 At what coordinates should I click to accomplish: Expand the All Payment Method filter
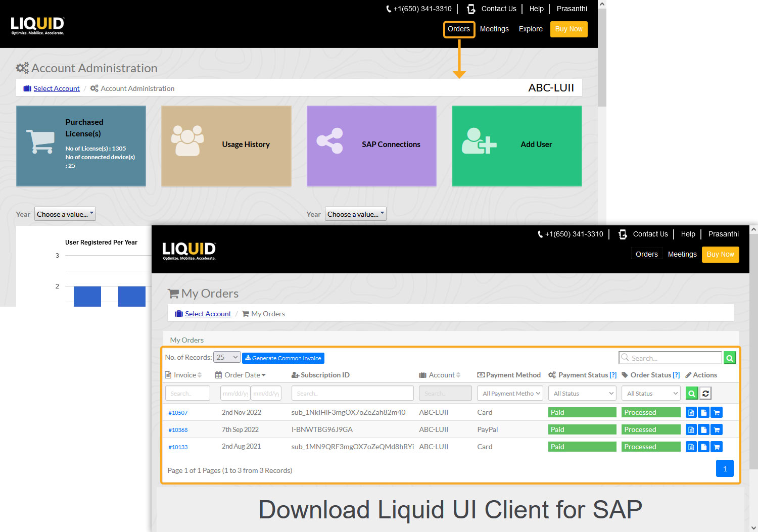coord(510,393)
